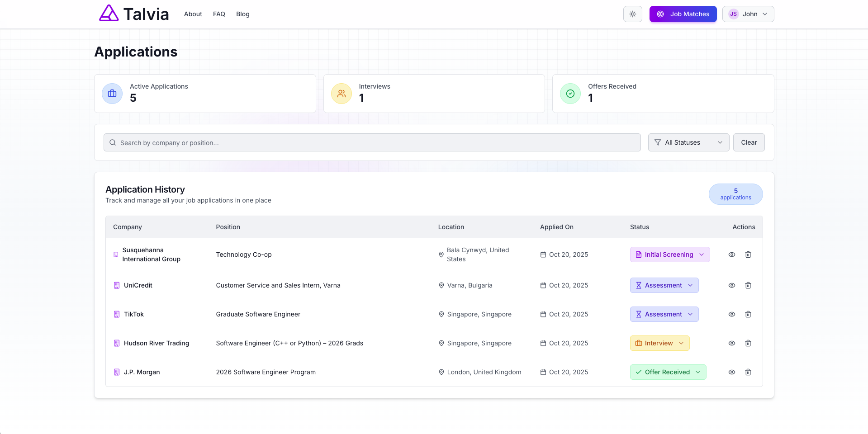
Task: Click the building icon beside J.P. Morgan
Action: (x=117, y=372)
